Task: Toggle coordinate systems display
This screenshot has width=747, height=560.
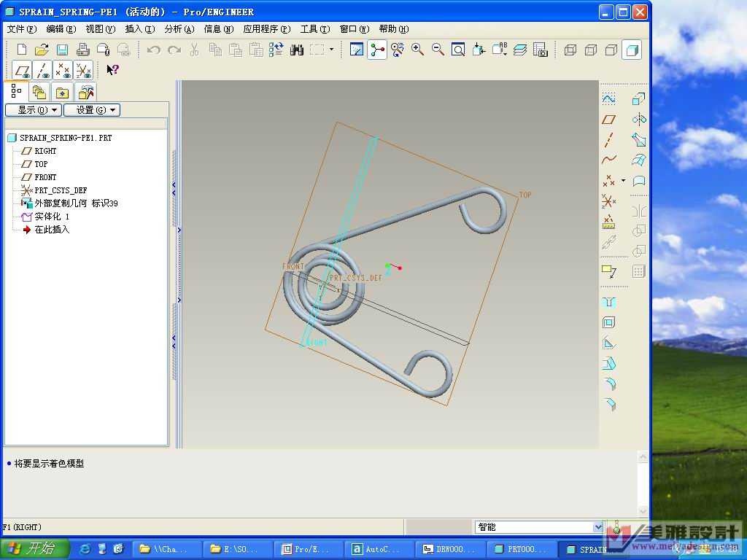Action: [83, 71]
